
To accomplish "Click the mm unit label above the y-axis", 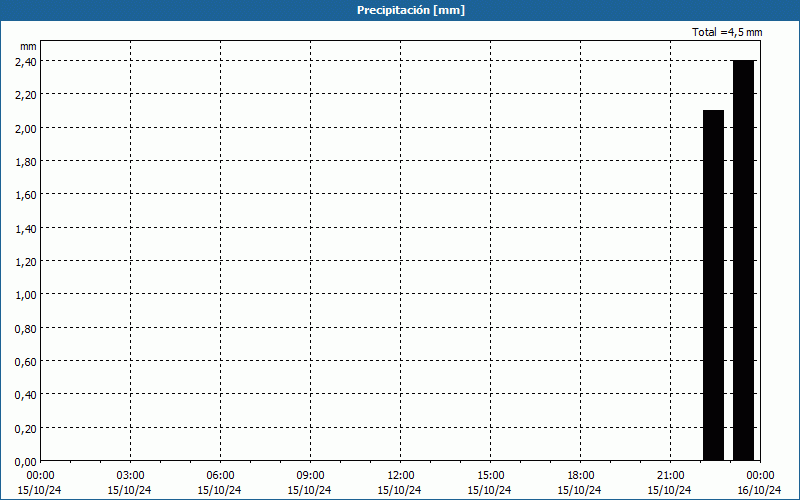I will [x=28, y=46].
